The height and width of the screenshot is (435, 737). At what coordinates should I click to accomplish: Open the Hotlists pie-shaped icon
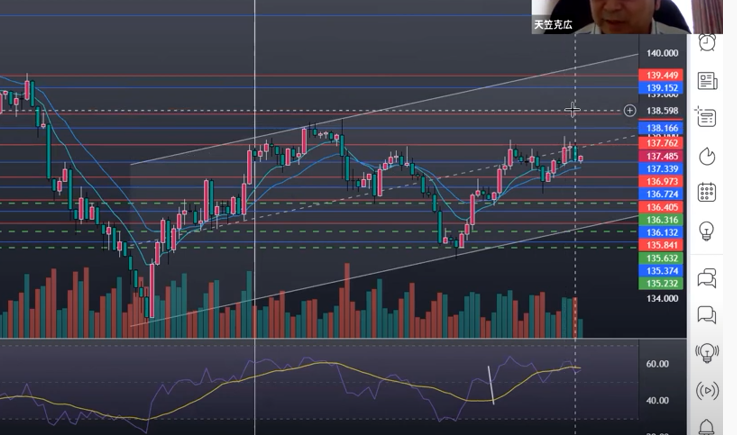[x=707, y=155]
